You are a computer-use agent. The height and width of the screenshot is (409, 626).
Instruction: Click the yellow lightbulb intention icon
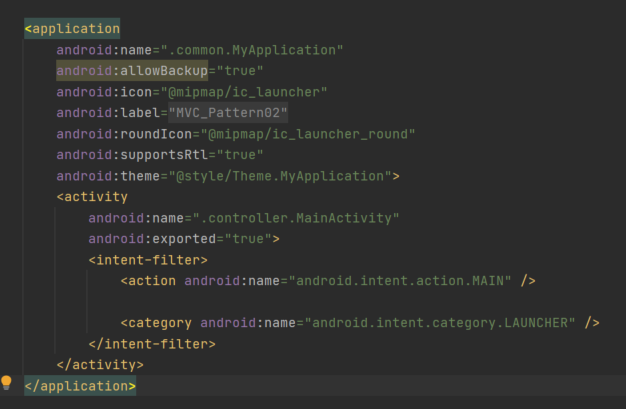click(x=6, y=383)
